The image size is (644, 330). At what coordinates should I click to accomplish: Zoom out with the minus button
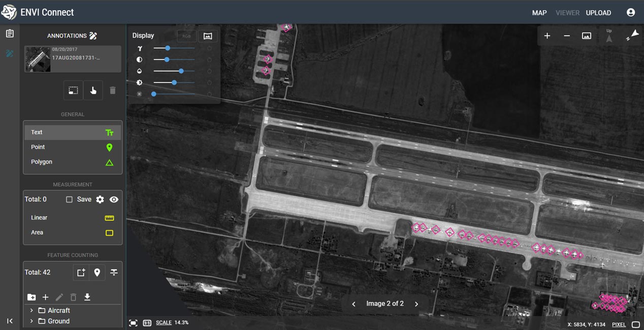pos(567,36)
